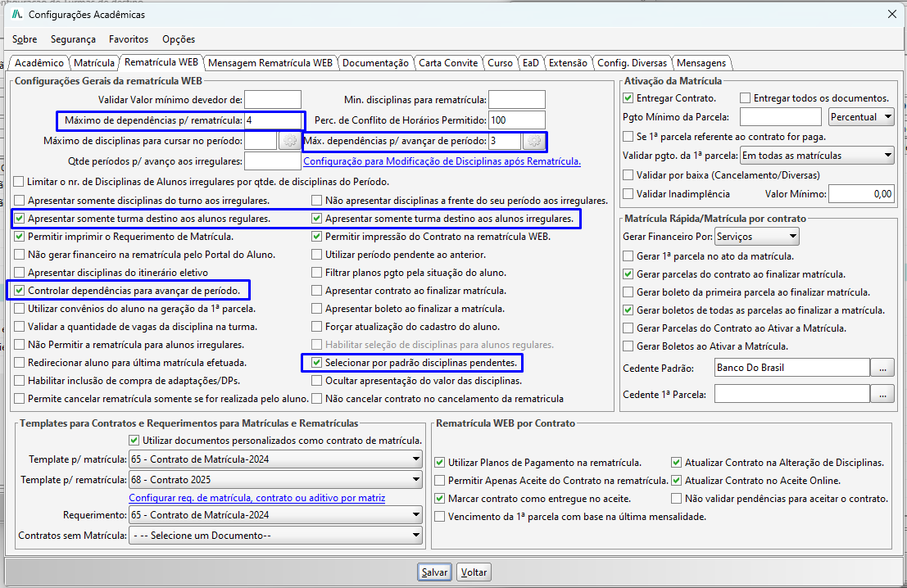Expand Template p/ matrícula dropdown

point(276,459)
